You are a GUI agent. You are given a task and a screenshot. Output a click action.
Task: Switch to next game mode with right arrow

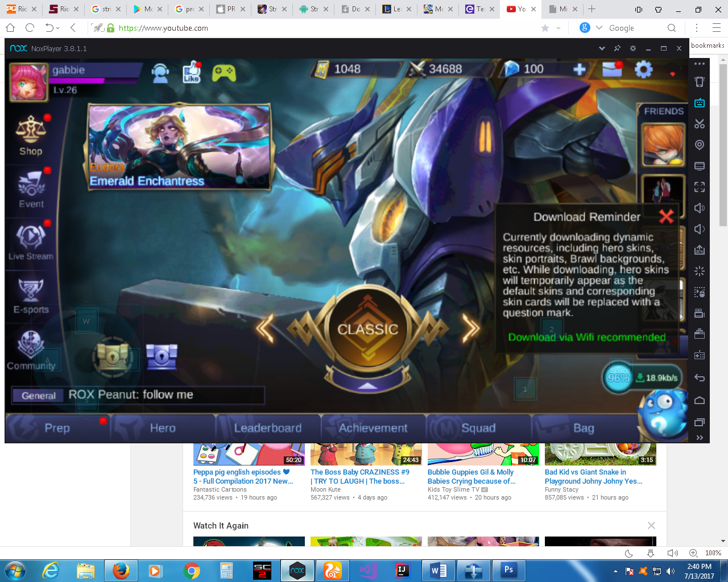[x=470, y=328]
